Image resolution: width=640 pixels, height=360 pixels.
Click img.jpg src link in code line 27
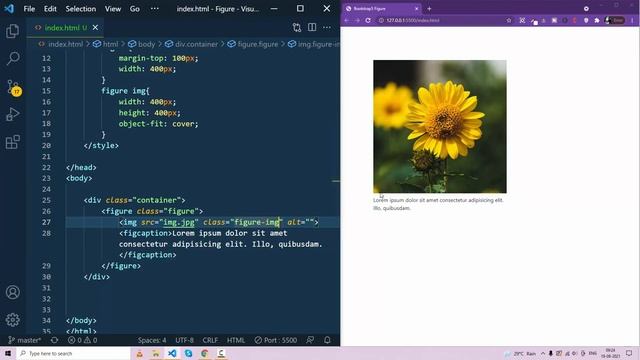tap(179, 222)
